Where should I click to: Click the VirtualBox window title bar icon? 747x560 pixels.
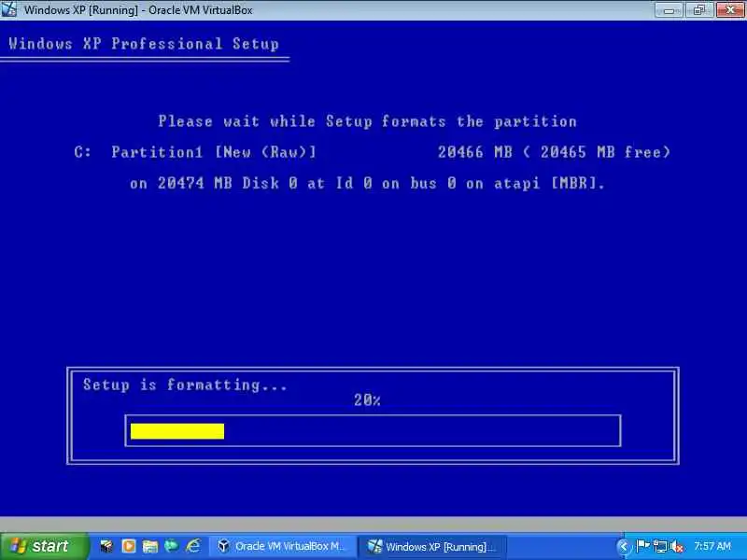8,9
